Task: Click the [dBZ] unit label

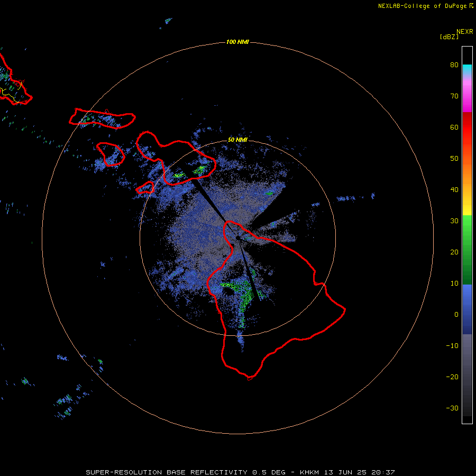Action: [x=449, y=37]
